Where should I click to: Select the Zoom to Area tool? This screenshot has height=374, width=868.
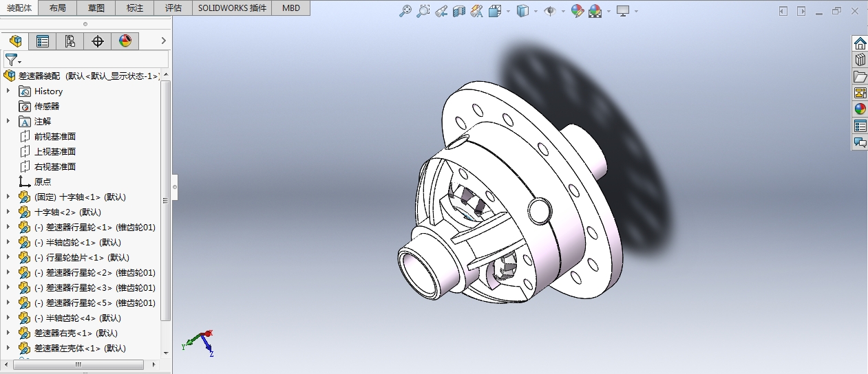click(423, 11)
